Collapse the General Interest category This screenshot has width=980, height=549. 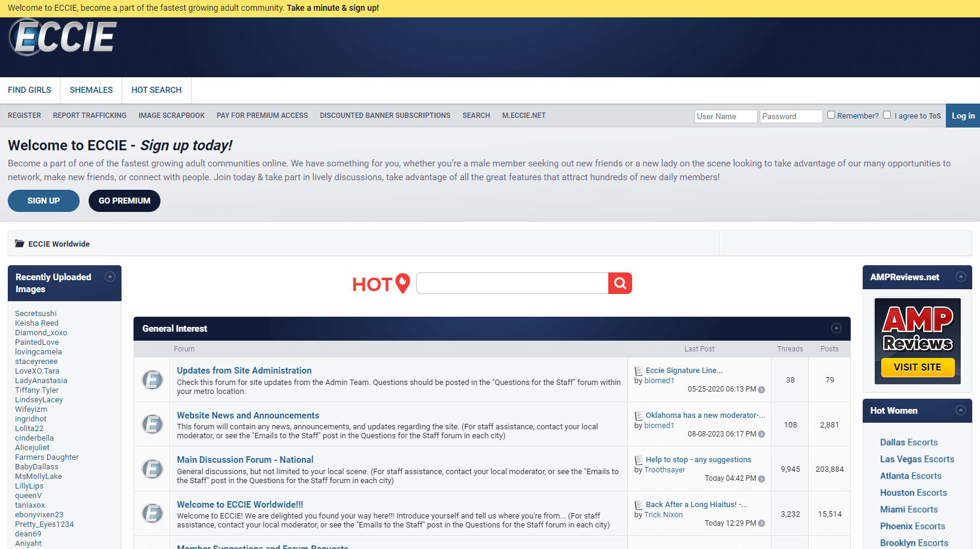tap(836, 328)
